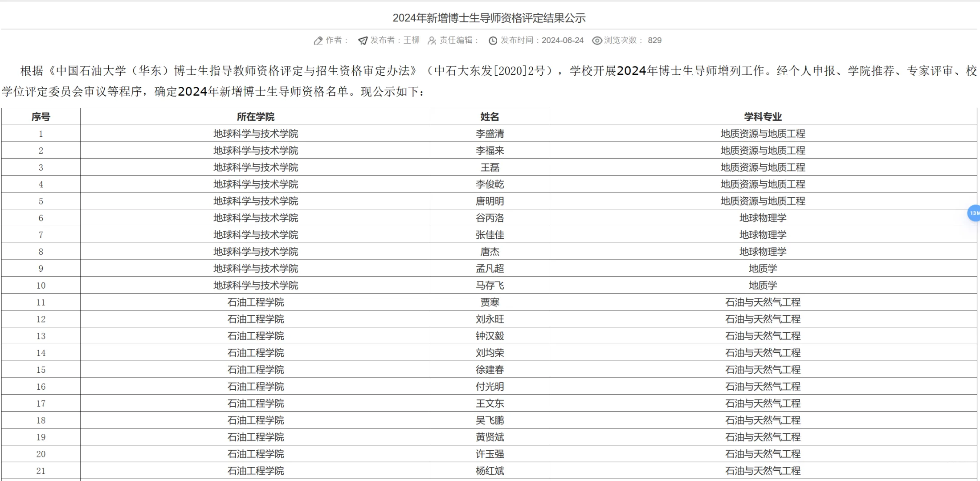Select the name cell 黄贤斌
Screen dimensions: 980x481
(x=490, y=437)
